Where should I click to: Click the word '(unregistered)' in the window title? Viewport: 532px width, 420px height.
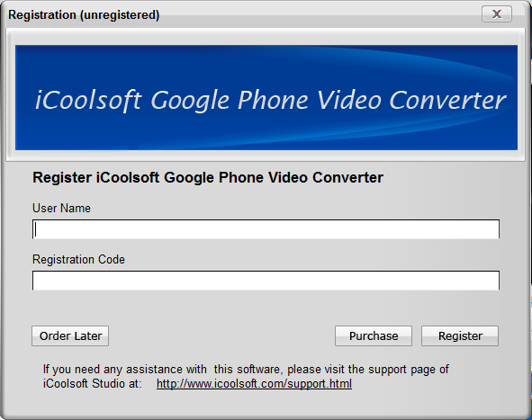(x=120, y=15)
